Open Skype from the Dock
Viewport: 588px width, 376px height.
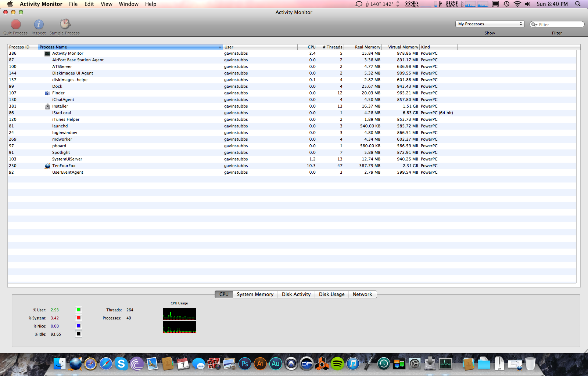pos(121,364)
